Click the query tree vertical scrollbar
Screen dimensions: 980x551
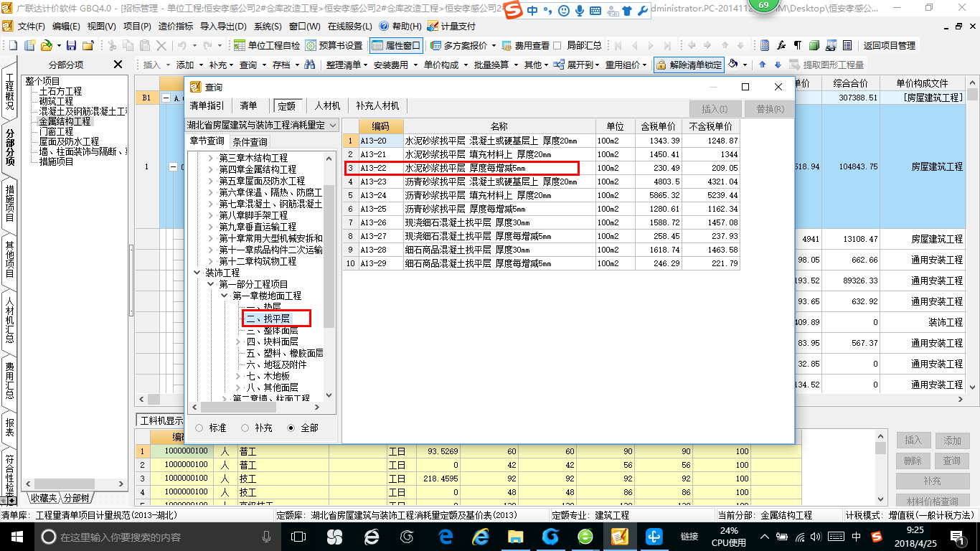pyautogui.click(x=329, y=275)
